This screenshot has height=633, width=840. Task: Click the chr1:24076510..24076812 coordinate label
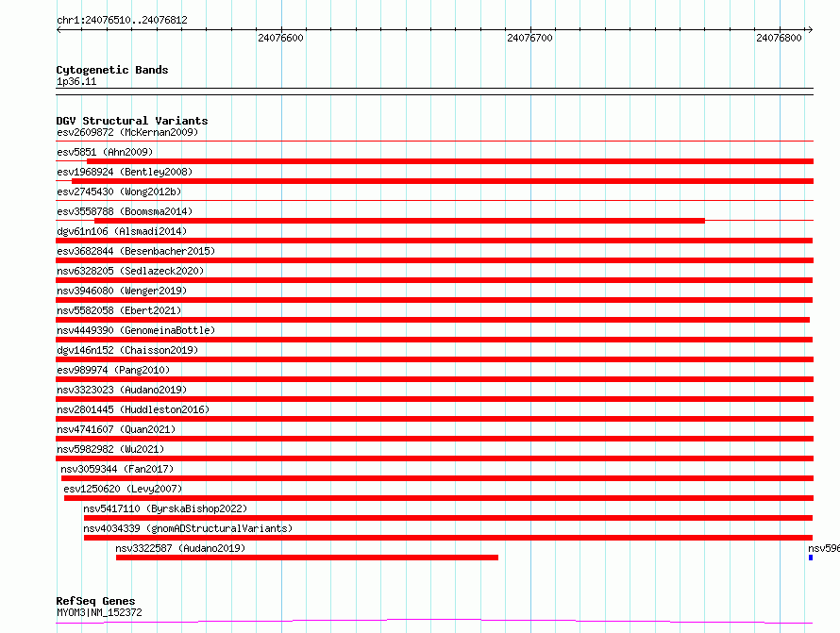click(122, 20)
